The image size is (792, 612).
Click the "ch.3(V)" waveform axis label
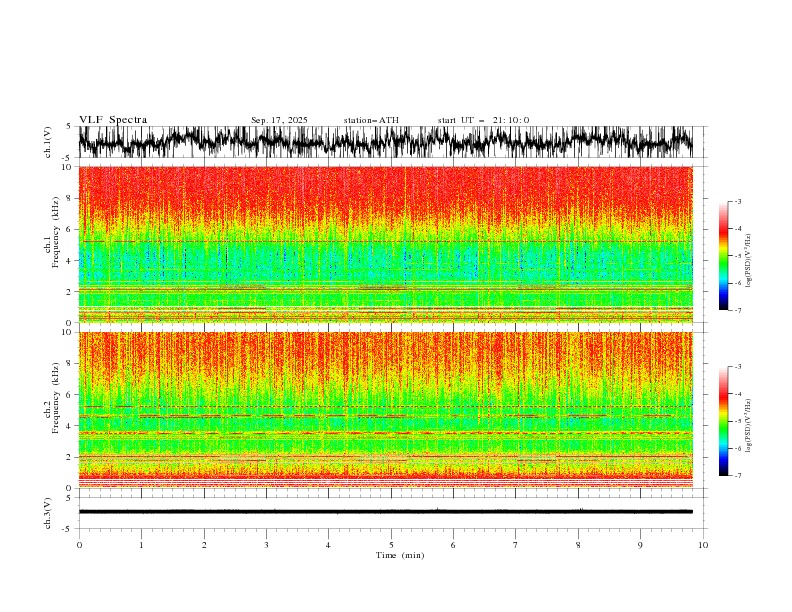48,513
